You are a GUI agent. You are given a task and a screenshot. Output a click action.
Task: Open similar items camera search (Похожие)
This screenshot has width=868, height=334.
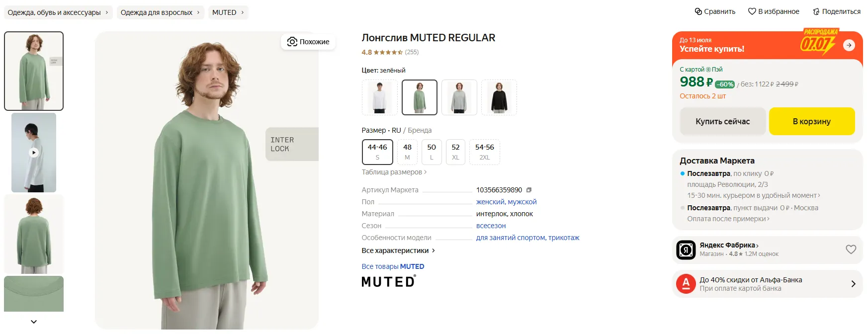[x=308, y=42]
